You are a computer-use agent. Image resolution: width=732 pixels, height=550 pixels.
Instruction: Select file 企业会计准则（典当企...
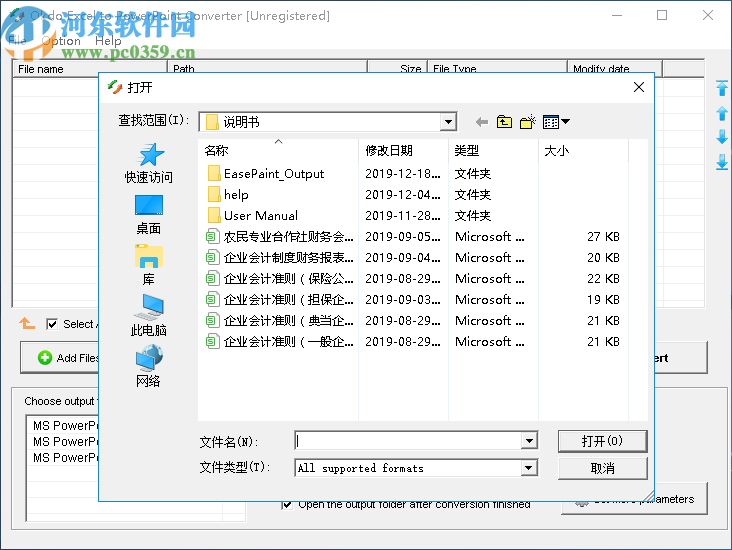pos(280,321)
